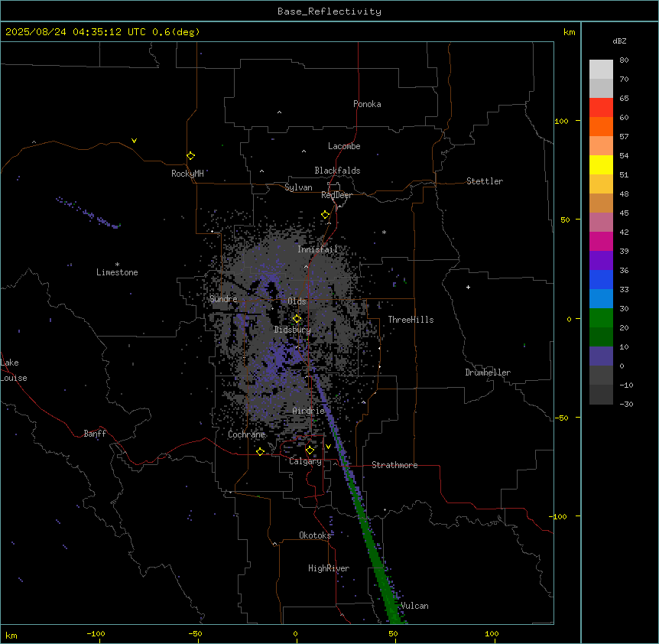Image resolution: width=659 pixels, height=644 pixels.
Task: Click the Blackfalds city label
Action: 337,171
